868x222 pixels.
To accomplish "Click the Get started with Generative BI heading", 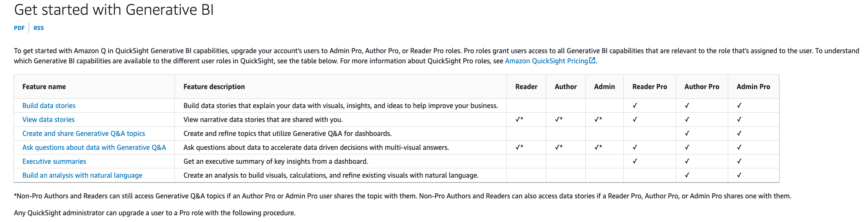I will pos(114,10).
